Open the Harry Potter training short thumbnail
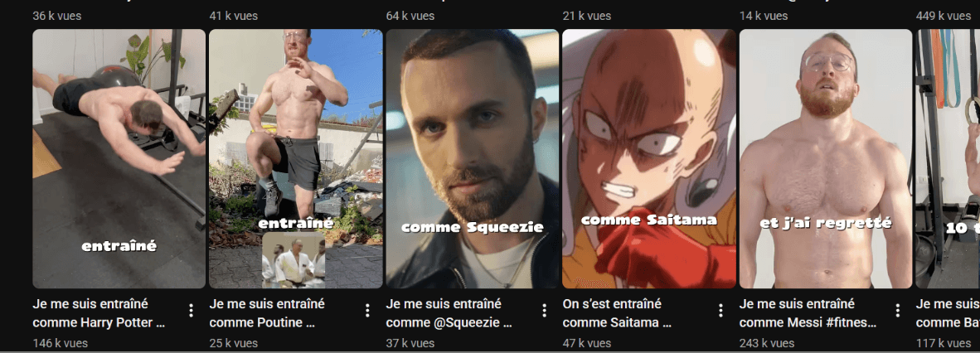980x353 pixels. [119, 159]
